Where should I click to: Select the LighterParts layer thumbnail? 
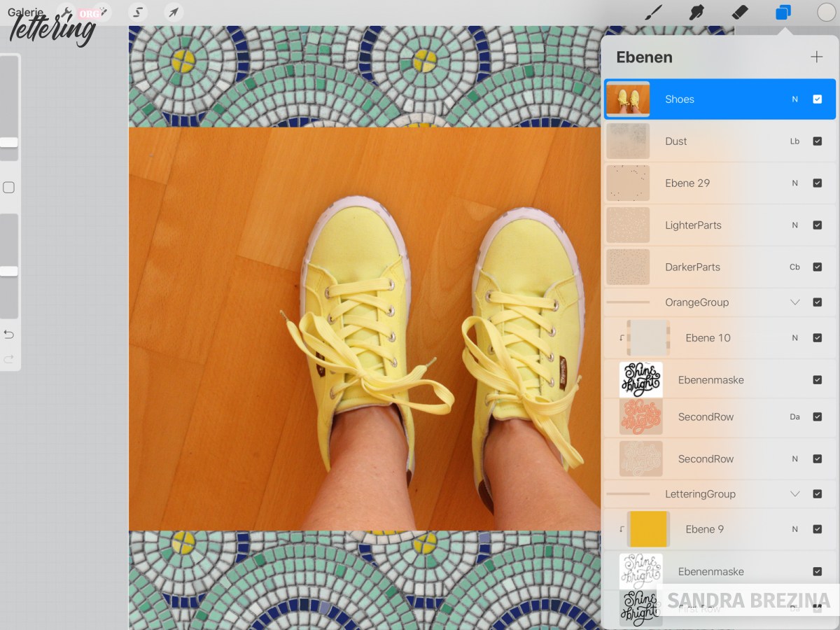[628, 225]
